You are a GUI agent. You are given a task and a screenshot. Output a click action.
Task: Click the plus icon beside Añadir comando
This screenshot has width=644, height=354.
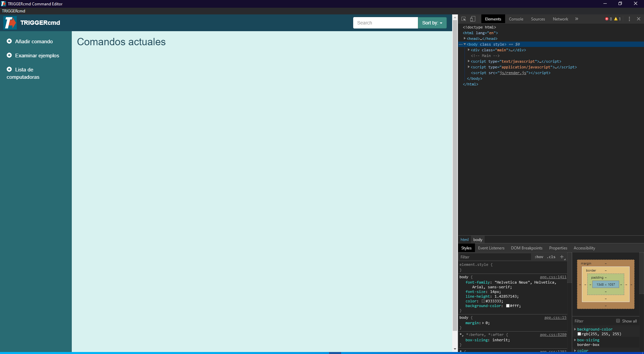(9, 41)
